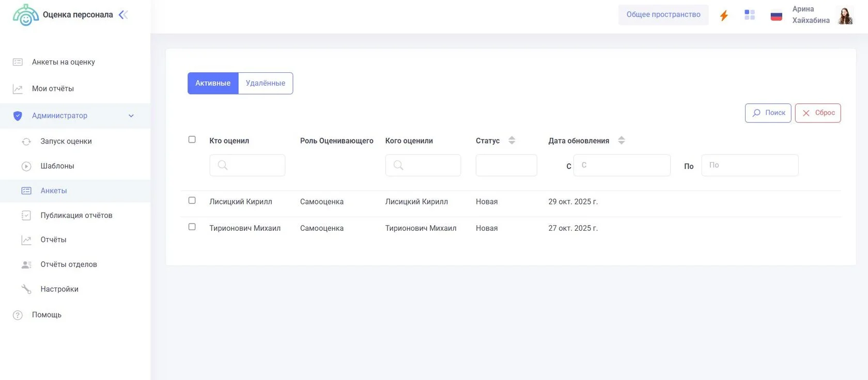This screenshot has width=868, height=380.
Task: Click the lightning bolt icon in header
Action: [724, 15]
